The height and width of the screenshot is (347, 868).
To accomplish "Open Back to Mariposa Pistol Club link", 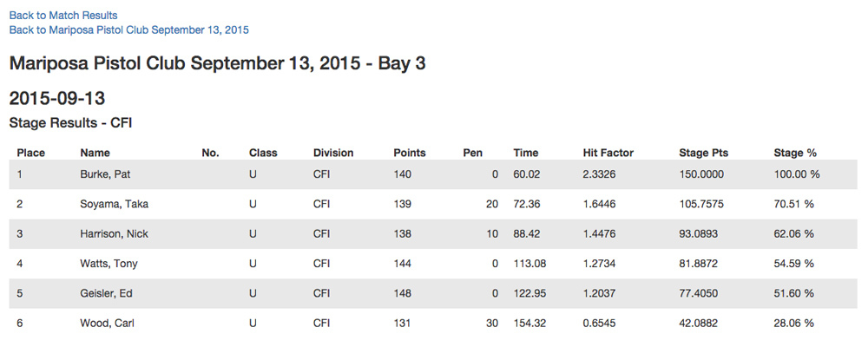I will coord(128,29).
